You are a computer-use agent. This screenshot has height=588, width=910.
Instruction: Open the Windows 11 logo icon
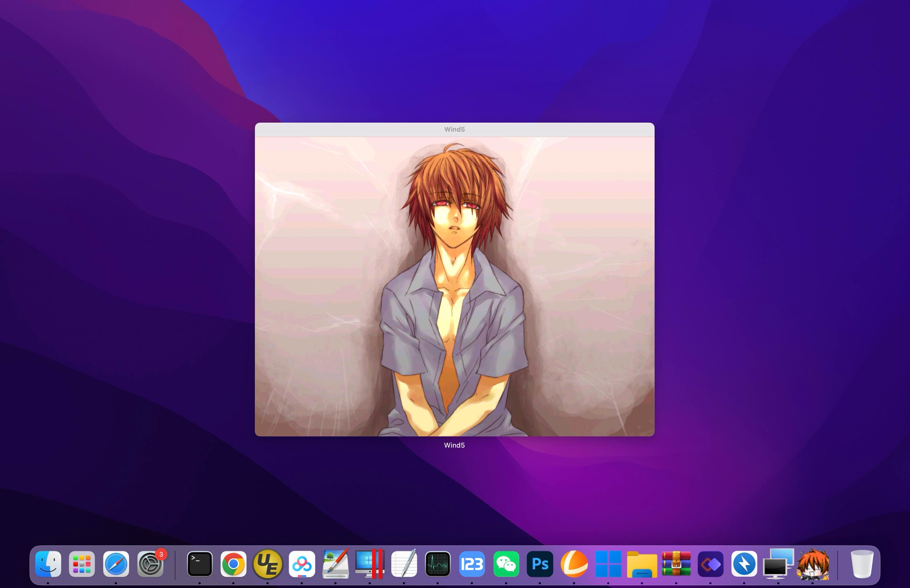tap(608, 564)
